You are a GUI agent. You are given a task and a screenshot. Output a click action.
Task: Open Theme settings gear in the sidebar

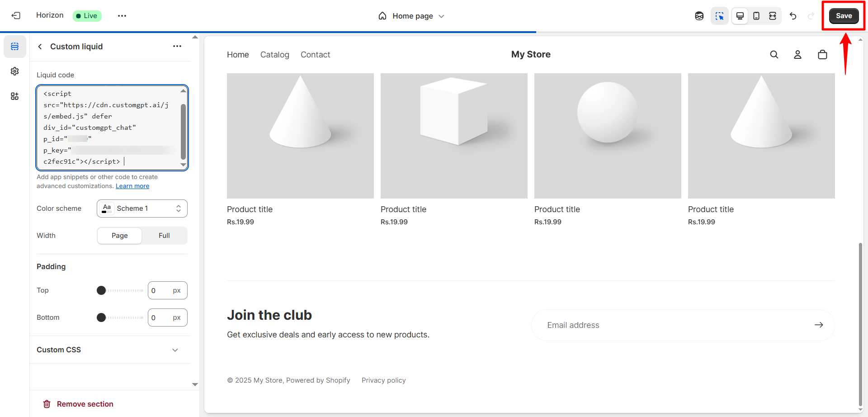coord(15,71)
